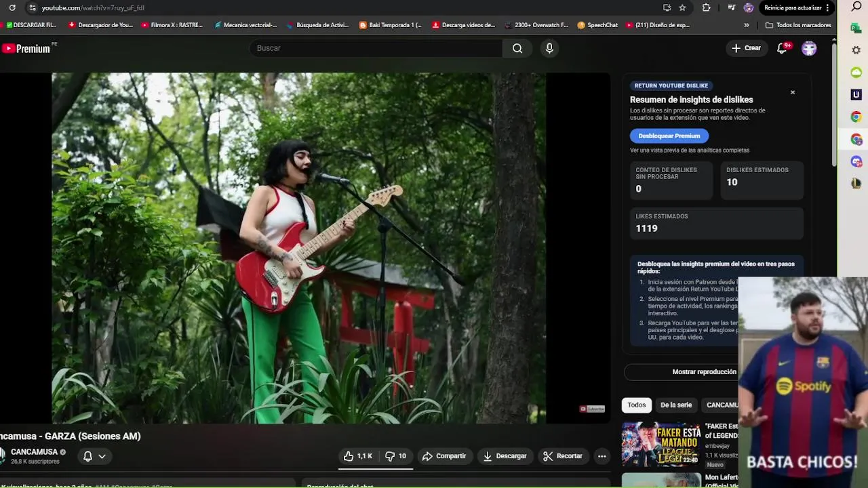Screen dimensions: 868x488
Task: Open Discord icon in sidebar
Action: click(x=856, y=161)
